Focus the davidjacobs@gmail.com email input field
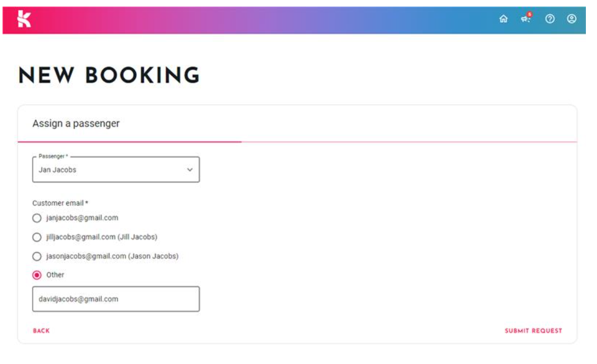The image size is (597, 364). pos(116,299)
